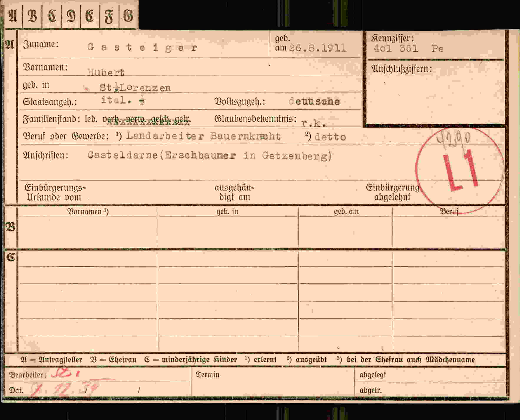Click the "Familienstand:" label
The width and height of the screenshot is (520, 420).
(x=51, y=119)
